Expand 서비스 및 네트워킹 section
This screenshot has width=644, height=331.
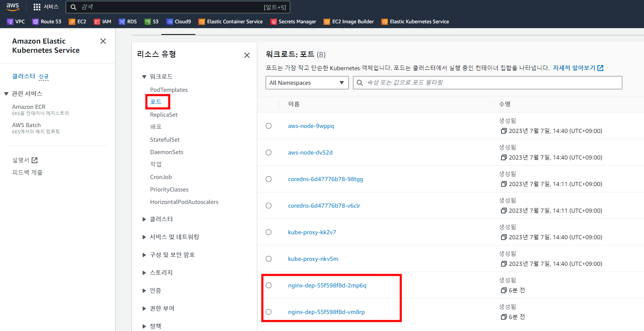click(x=144, y=237)
